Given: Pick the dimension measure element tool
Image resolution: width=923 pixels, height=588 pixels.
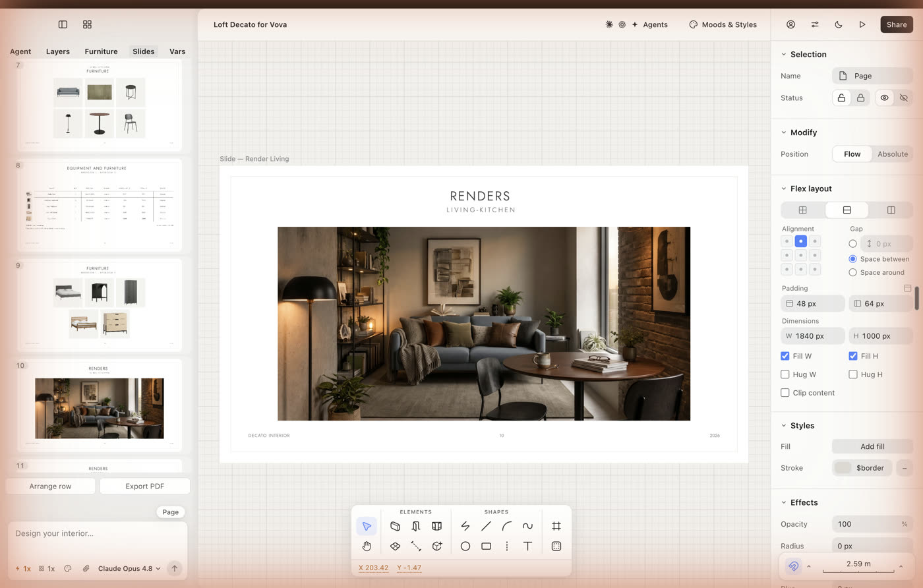Looking at the screenshot, I should 416,546.
